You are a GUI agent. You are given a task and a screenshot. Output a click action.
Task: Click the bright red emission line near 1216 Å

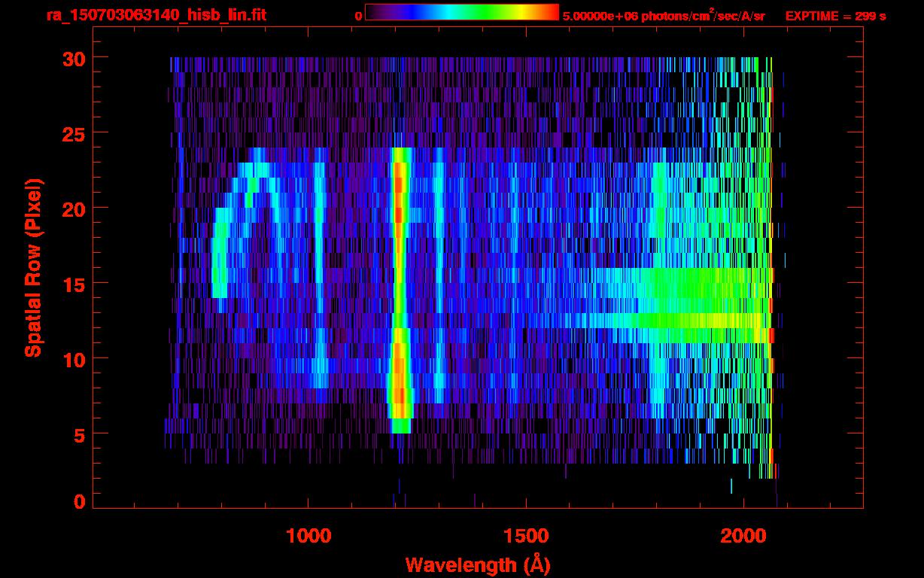pos(400,290)
